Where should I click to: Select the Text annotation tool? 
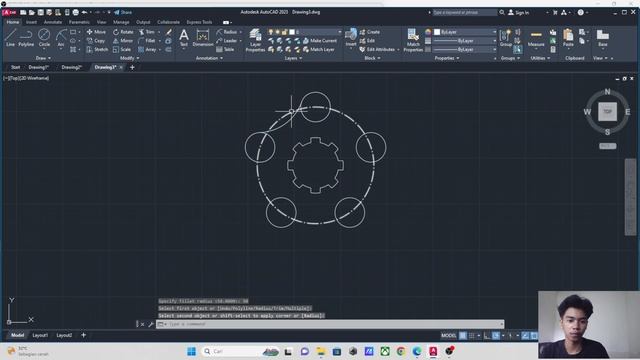[x=184, y=38]
